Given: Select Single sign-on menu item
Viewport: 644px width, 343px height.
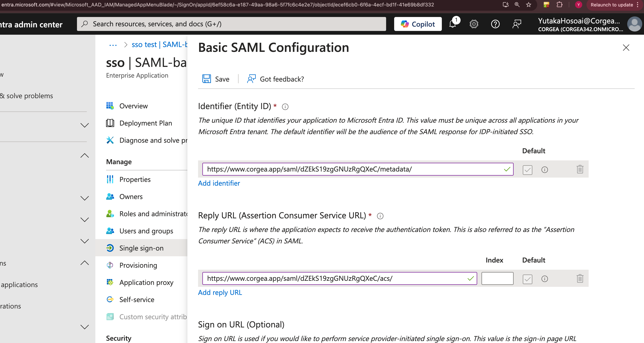Looking at the screenshot, I should click(141, 248).
